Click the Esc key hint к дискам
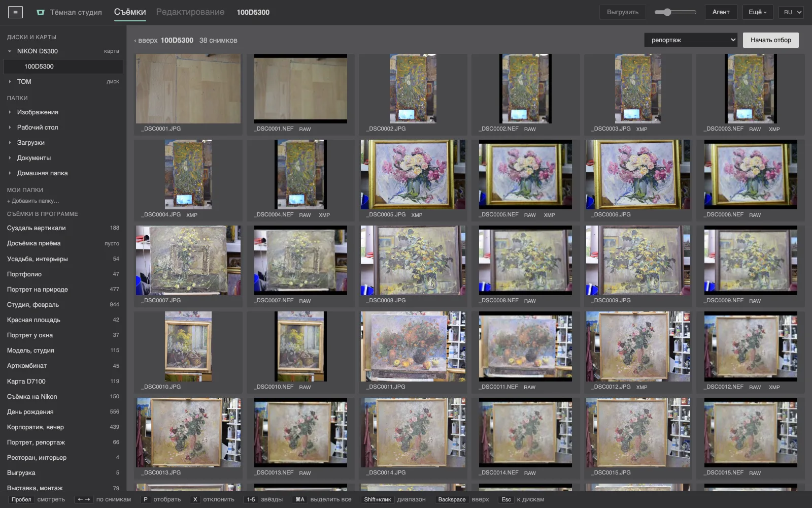The image size is (812, 508). tap(506, 499)
